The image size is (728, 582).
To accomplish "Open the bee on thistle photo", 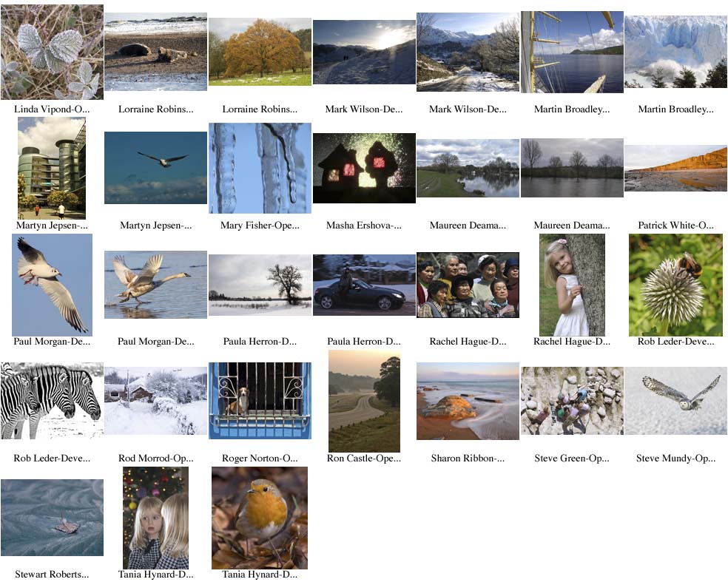I will 676,285.
